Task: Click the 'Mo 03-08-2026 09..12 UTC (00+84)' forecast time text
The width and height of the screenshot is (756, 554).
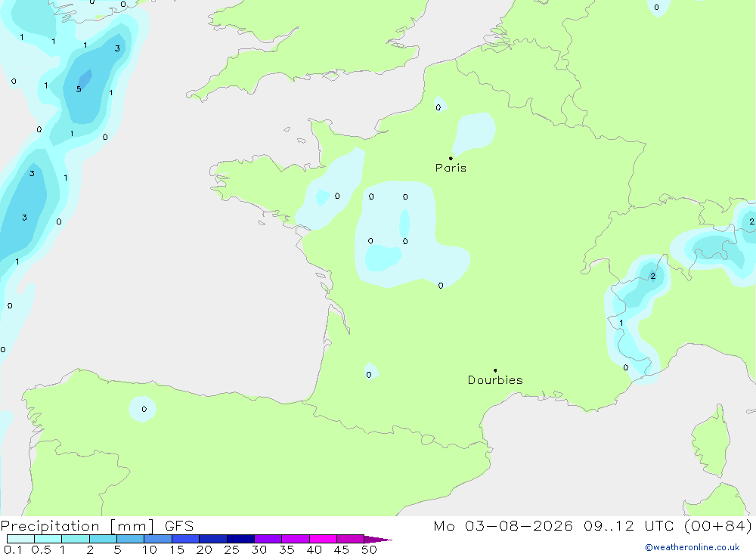Action: click(593, 525)
